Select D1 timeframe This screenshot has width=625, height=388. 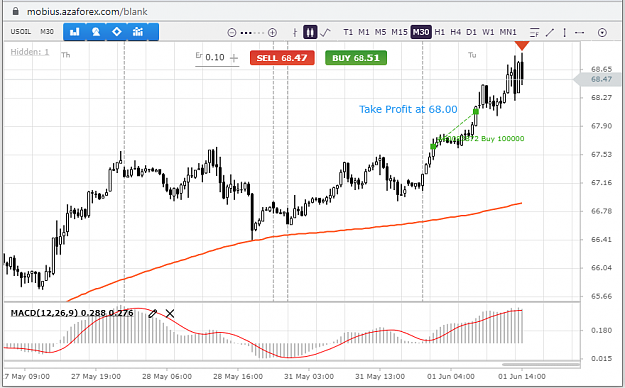[472, 32]
